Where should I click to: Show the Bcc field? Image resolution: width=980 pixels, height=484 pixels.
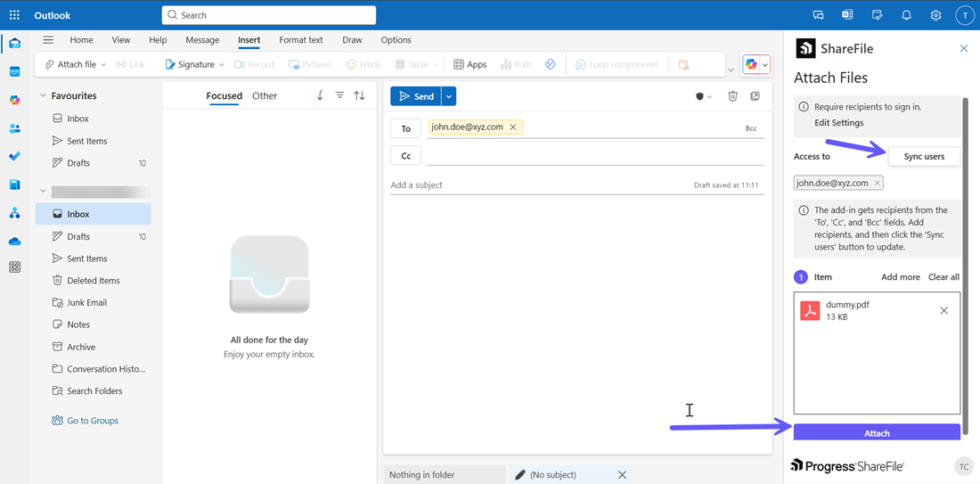coord(751,128)
